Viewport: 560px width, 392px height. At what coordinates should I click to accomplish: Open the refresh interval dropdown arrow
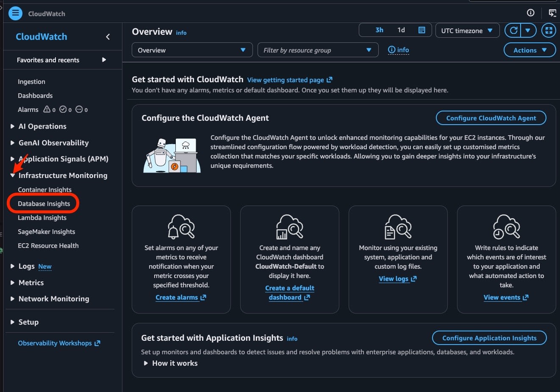(528, 30)
